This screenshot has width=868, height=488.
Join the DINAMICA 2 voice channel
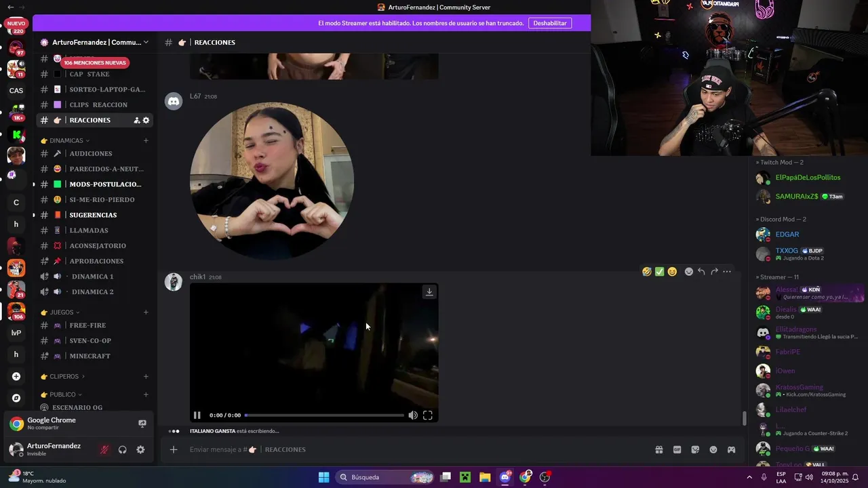94,292
